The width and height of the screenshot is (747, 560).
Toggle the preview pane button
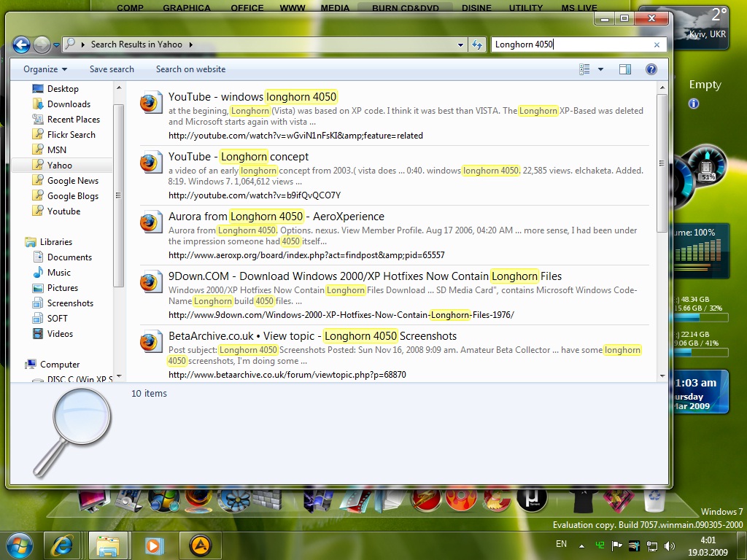(x=625, y=69)
